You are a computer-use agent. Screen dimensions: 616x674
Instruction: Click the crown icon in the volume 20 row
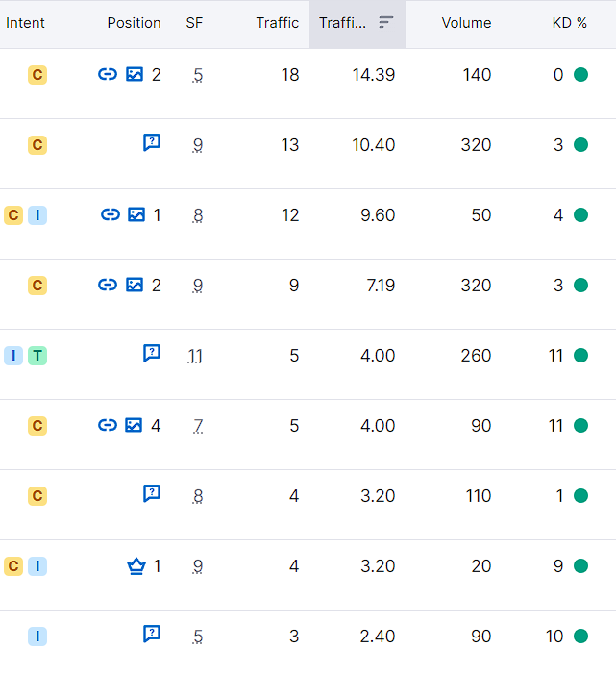click(136, 565)
